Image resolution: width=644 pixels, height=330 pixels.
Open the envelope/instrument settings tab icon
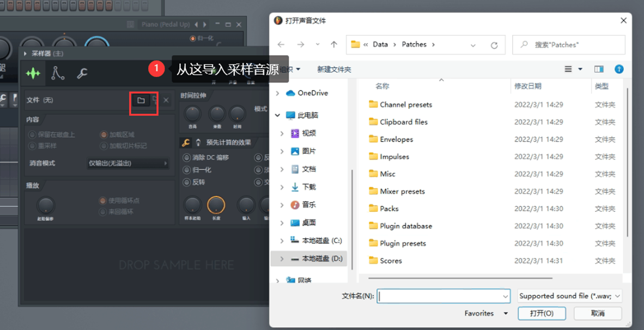[x=58, y=73]
